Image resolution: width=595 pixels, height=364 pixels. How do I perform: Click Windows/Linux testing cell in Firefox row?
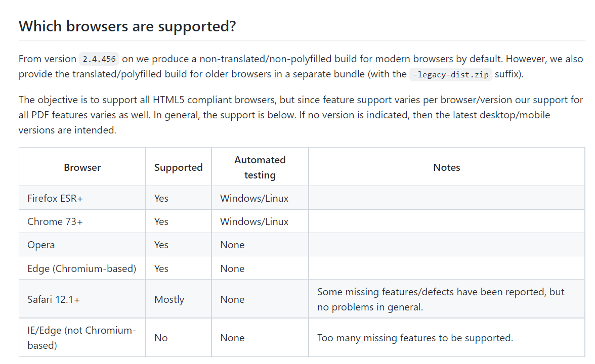(x=254, y=198)
